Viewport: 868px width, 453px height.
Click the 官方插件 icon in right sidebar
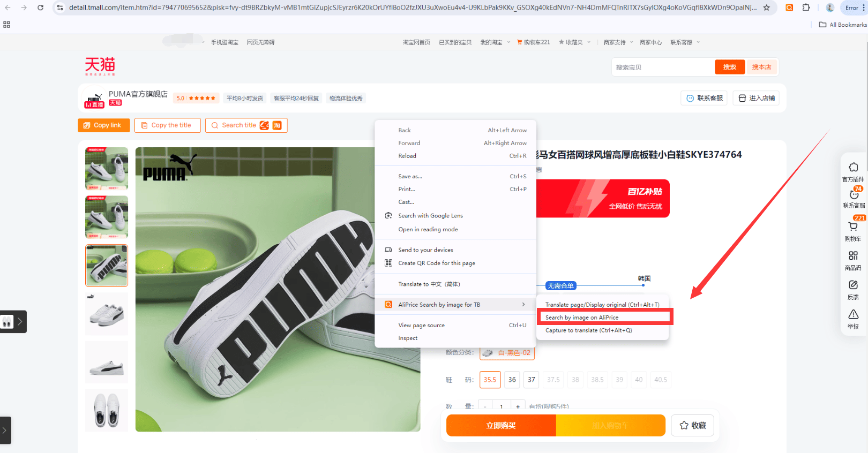click(853, 172)
